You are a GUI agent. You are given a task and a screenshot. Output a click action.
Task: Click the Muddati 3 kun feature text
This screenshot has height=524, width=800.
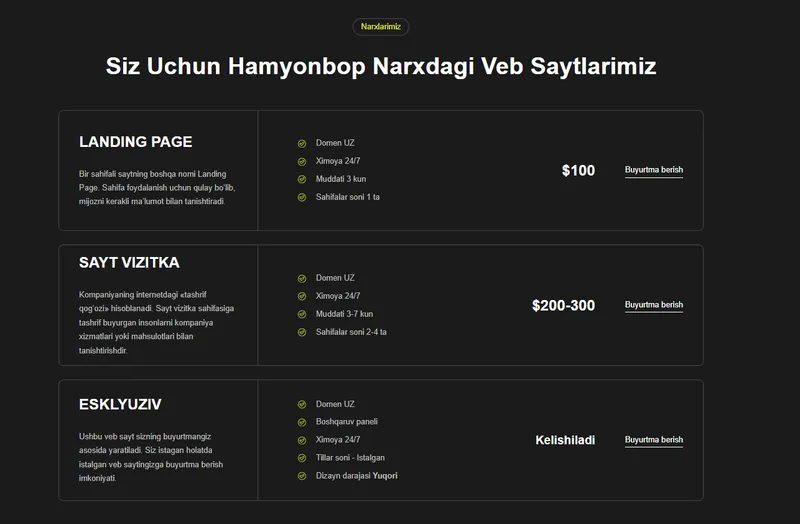(340, 179)
